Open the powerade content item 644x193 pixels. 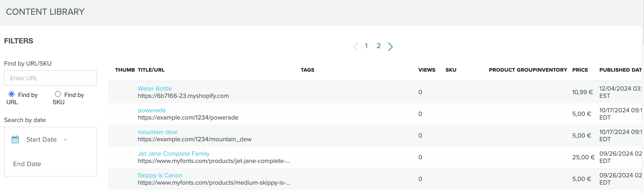[152, 110]
